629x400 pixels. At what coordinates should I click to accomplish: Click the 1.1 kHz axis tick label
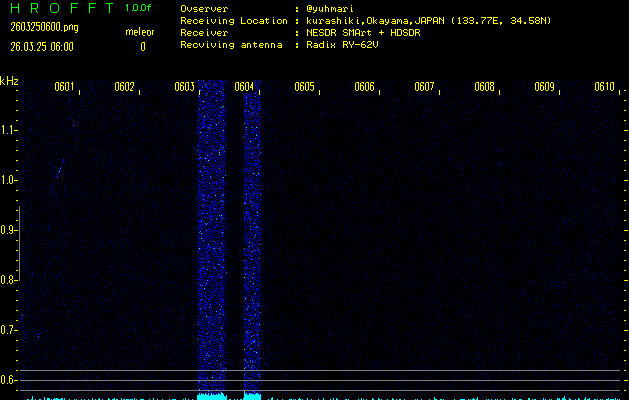click(7, 130)
